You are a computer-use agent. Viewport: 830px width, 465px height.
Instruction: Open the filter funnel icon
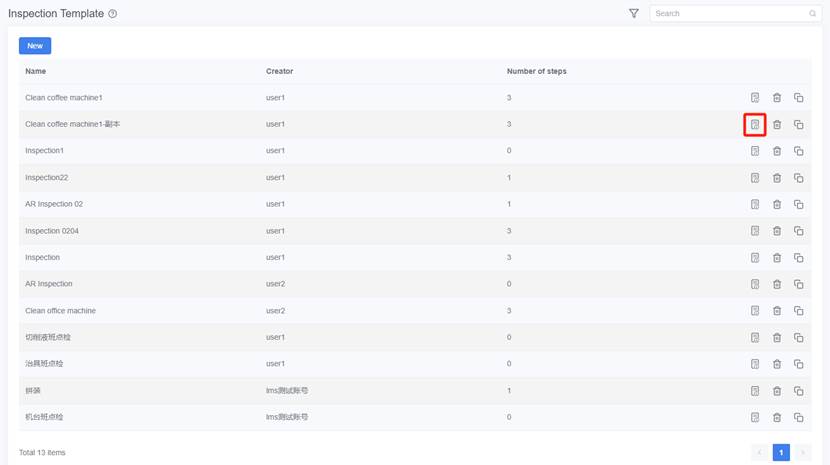(x=634, y=13)
